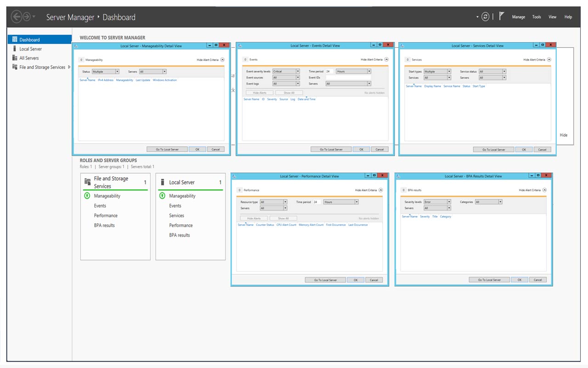Click File and Storage Services sidebar icon
The height and width of the screenshot is (368, 588).
(15, 67)
